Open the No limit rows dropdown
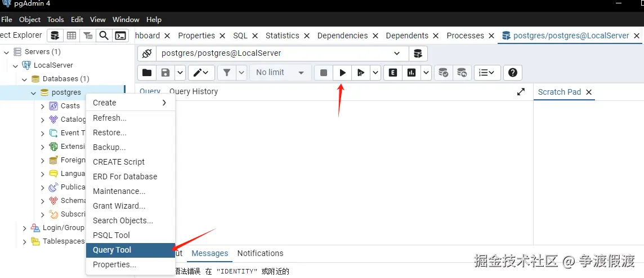This screenshot has width=644, height=278. pos(280,73)
